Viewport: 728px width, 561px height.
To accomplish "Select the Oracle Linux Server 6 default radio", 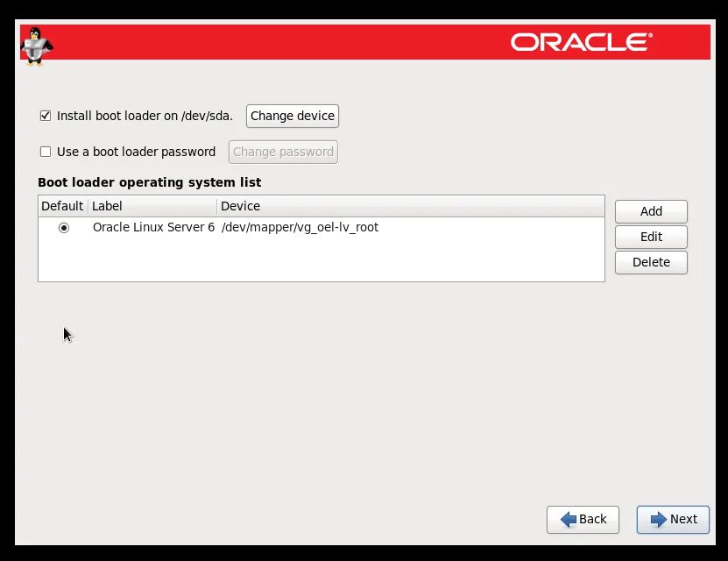I will coord(64,228).
